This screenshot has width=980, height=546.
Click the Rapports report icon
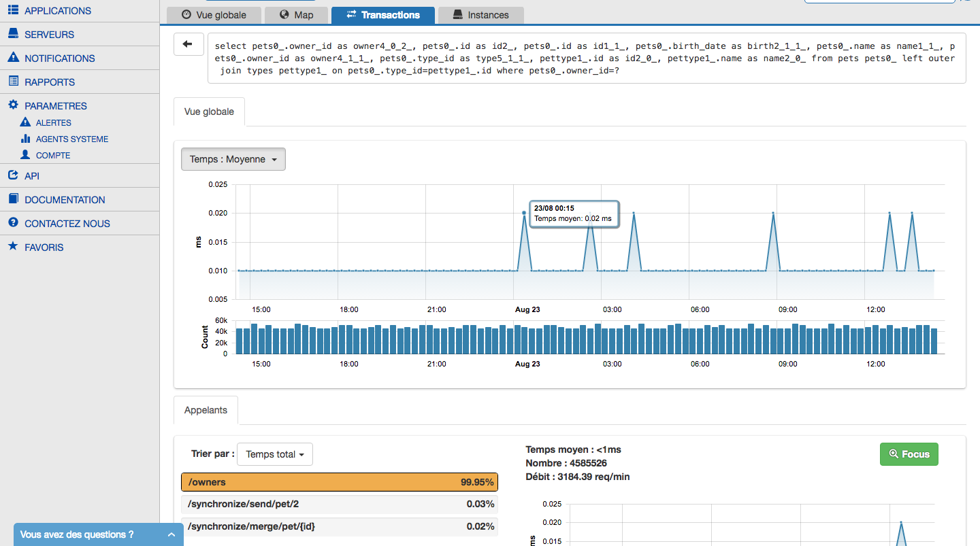point(13,82)
